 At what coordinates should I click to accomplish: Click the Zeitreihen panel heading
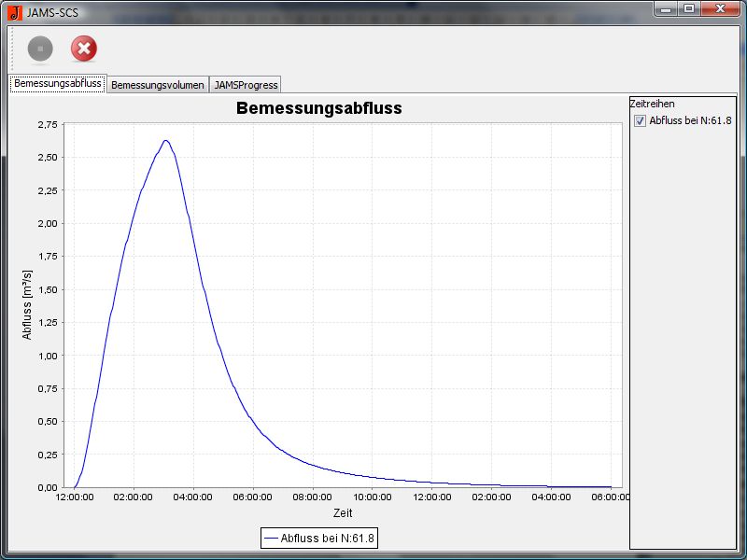click(x=653, y=105)
